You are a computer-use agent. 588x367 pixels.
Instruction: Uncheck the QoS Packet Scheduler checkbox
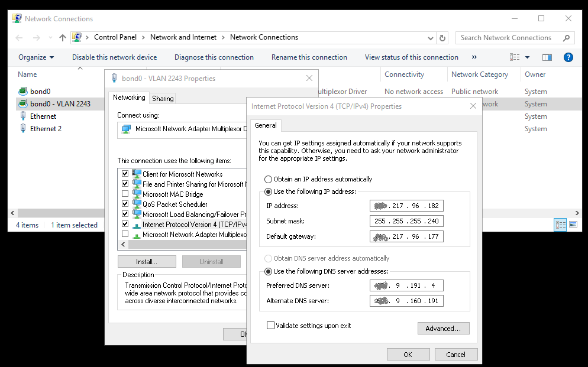(125, 204)
